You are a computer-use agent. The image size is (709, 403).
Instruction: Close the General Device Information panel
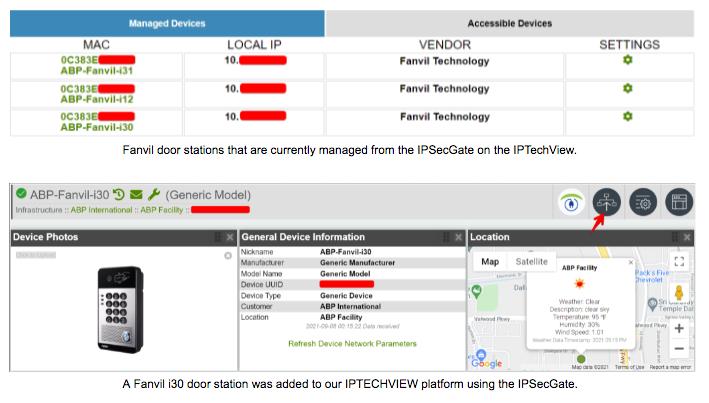[x=458, y=237]
